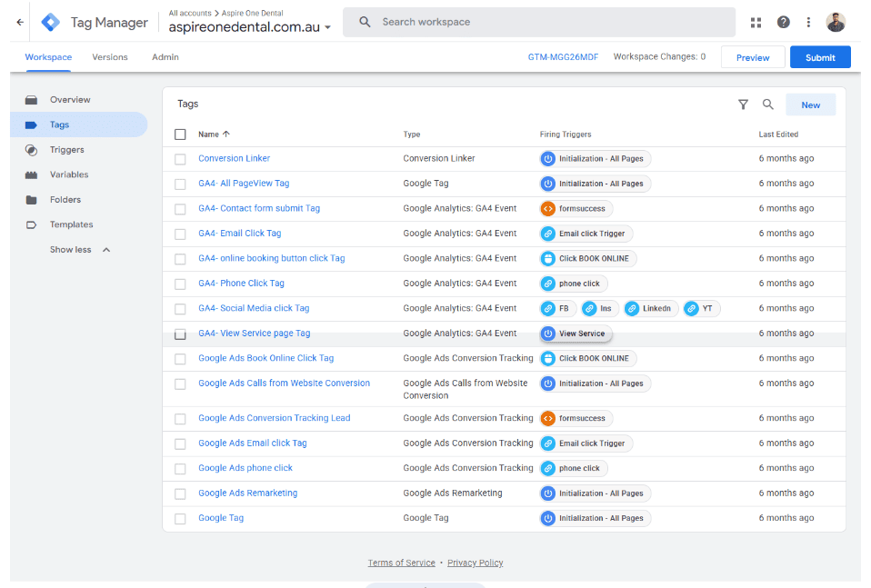Click the Type column header
871x588 pixels.
pyautogui.click(x=412, y=135)
